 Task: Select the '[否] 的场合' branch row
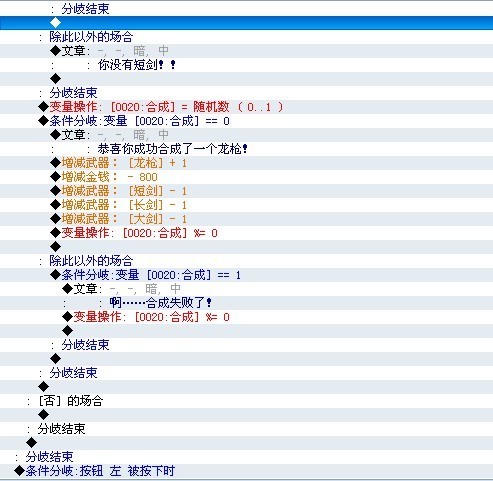pos(246,401)
